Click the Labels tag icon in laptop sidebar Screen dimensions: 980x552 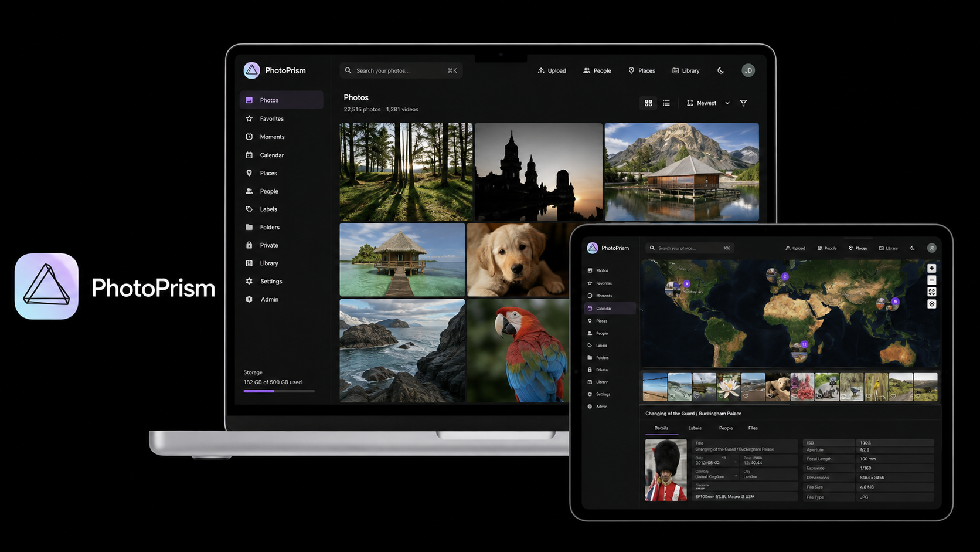coord(249,209)
